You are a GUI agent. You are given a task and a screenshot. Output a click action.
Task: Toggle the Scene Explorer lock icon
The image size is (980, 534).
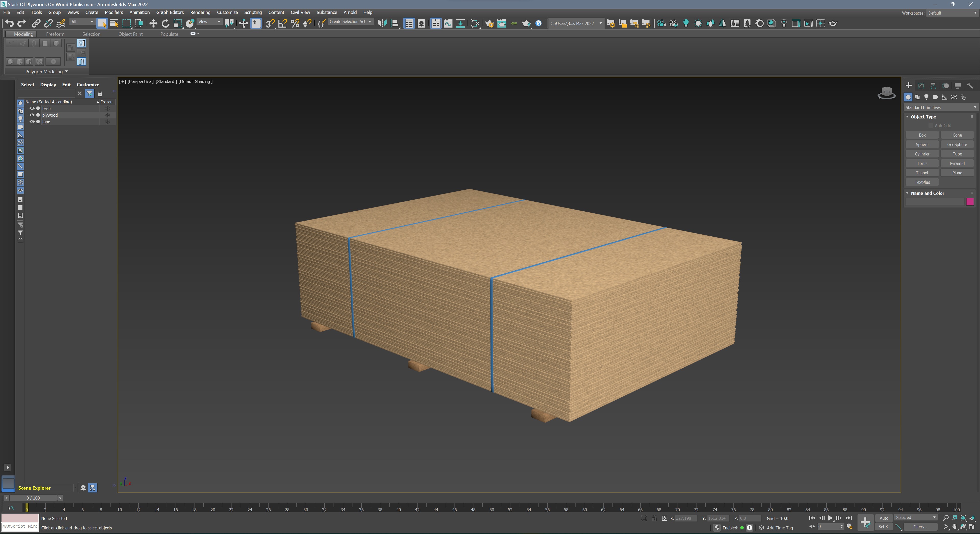point(100,93)
